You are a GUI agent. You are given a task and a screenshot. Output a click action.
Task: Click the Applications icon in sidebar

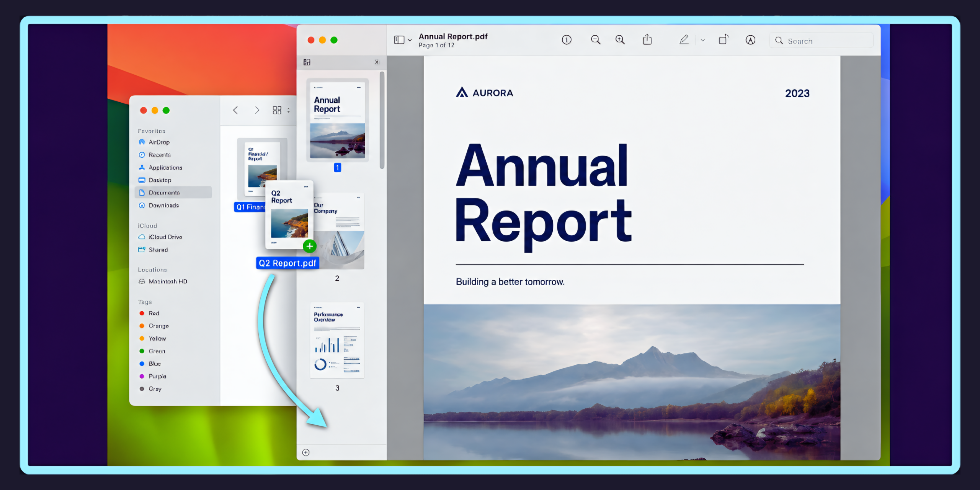[142, 167]
